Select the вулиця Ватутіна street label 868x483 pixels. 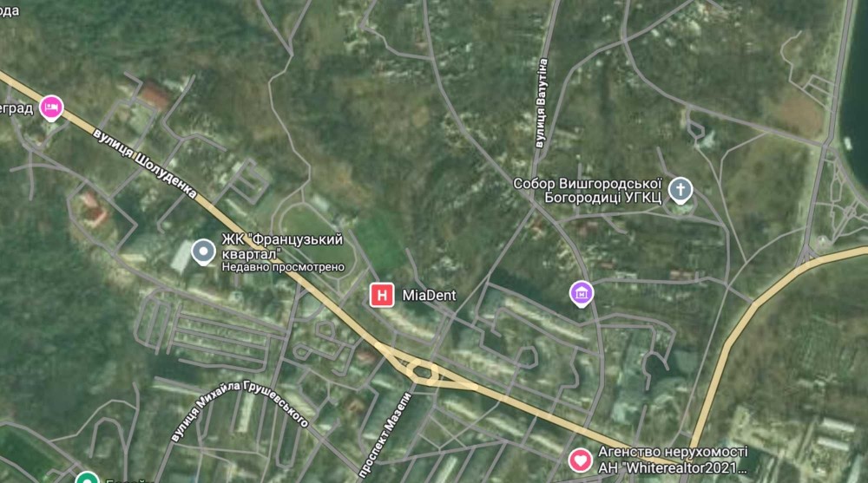pyautogui.click(x=542, y=103)
